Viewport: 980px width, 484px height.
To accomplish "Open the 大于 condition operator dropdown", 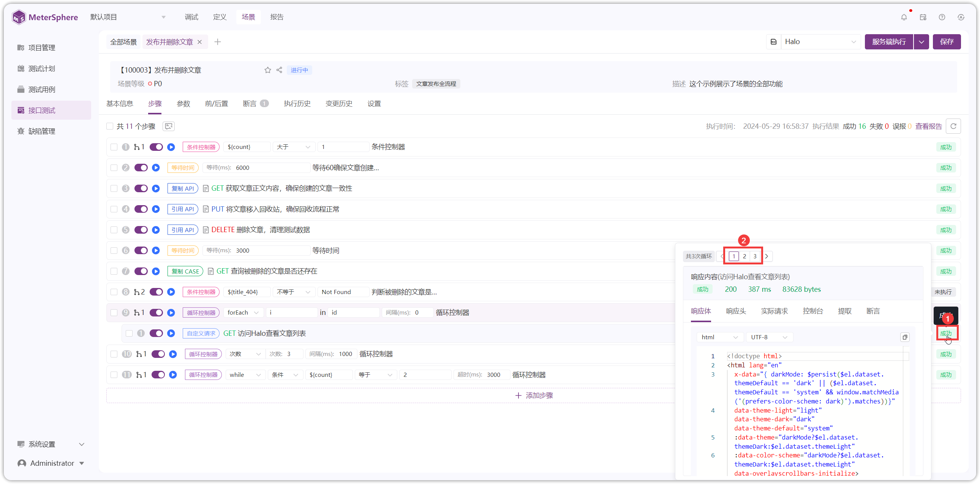I will pyautogui.click(x=293, y=147).
